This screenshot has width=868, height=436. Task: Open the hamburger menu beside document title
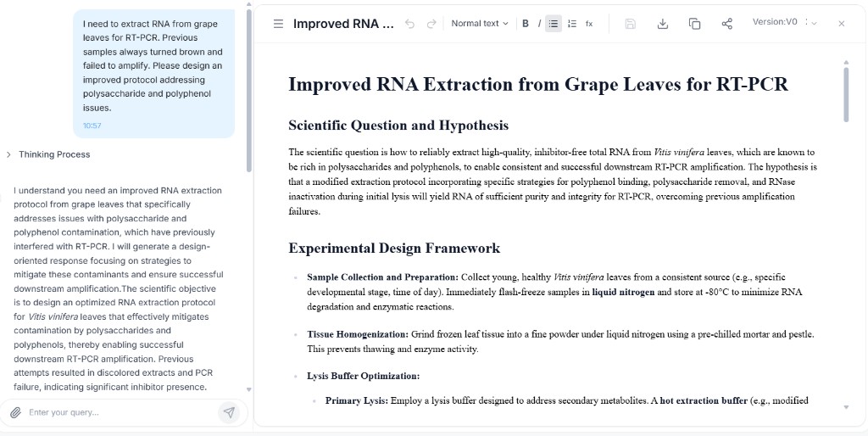278,23
